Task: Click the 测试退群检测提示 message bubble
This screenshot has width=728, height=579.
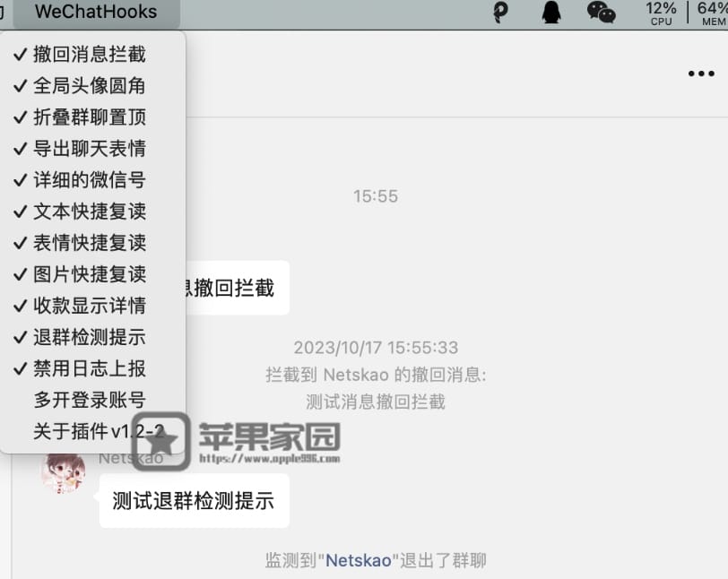Action: click(x=194, y=500)
